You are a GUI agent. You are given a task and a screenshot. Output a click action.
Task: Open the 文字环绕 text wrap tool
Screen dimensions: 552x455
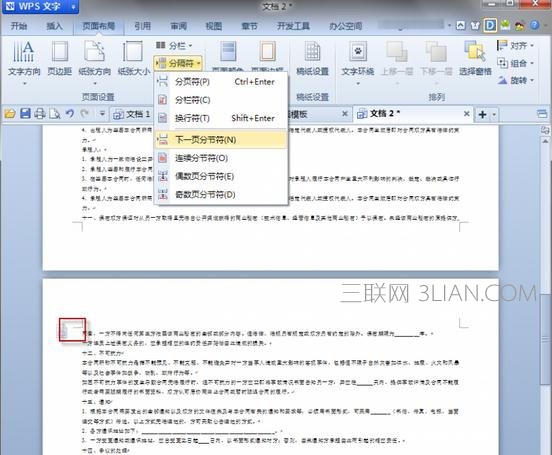(358, 52)
